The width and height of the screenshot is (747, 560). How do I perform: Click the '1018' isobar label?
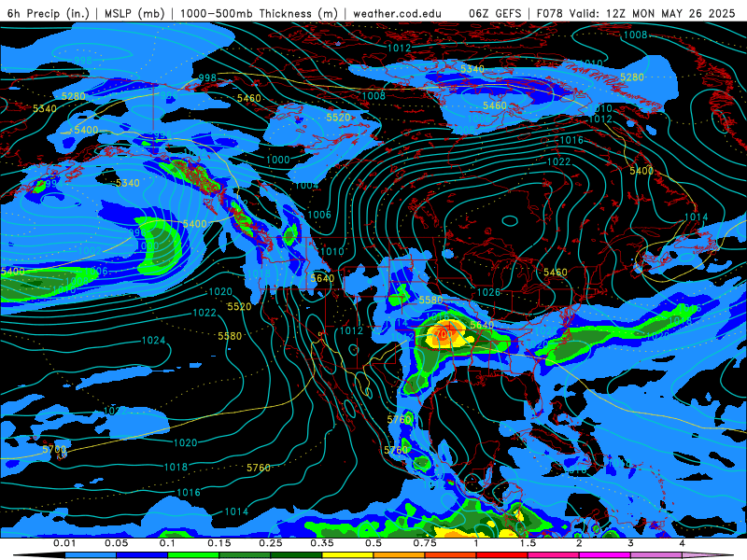tap(176, 467)
